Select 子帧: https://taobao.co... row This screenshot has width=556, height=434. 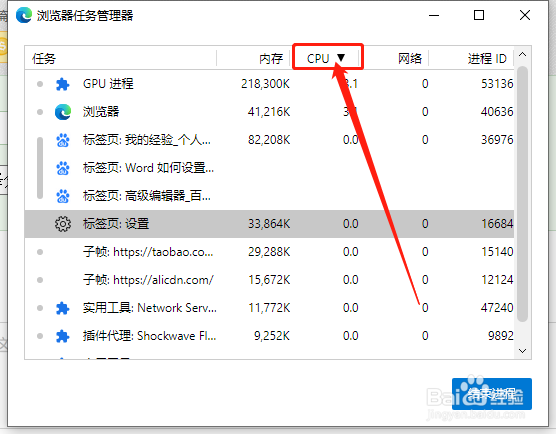(269, 252)
